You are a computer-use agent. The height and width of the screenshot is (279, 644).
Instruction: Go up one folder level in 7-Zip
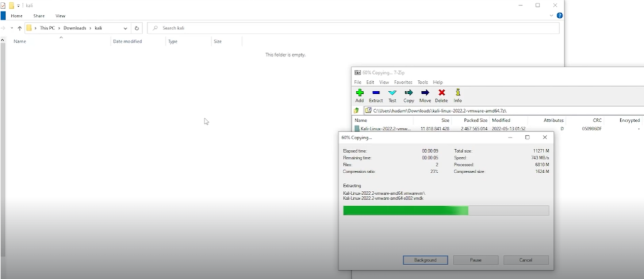(357, 110)
